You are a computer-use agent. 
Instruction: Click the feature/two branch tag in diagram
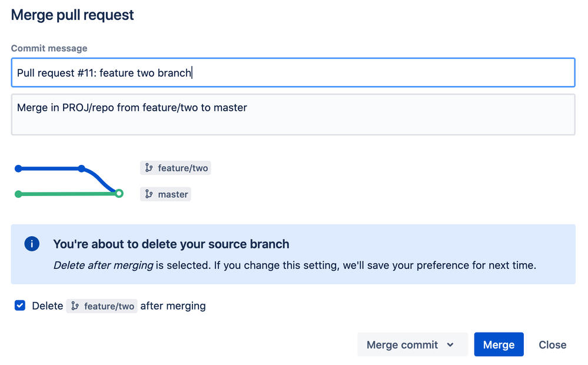click(x=176, y=168)
